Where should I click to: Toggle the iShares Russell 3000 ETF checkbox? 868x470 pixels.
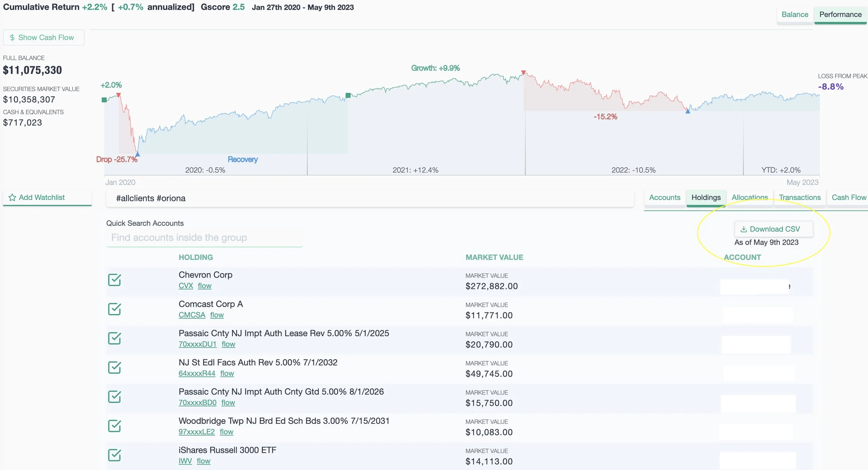(x=114, y=455)
